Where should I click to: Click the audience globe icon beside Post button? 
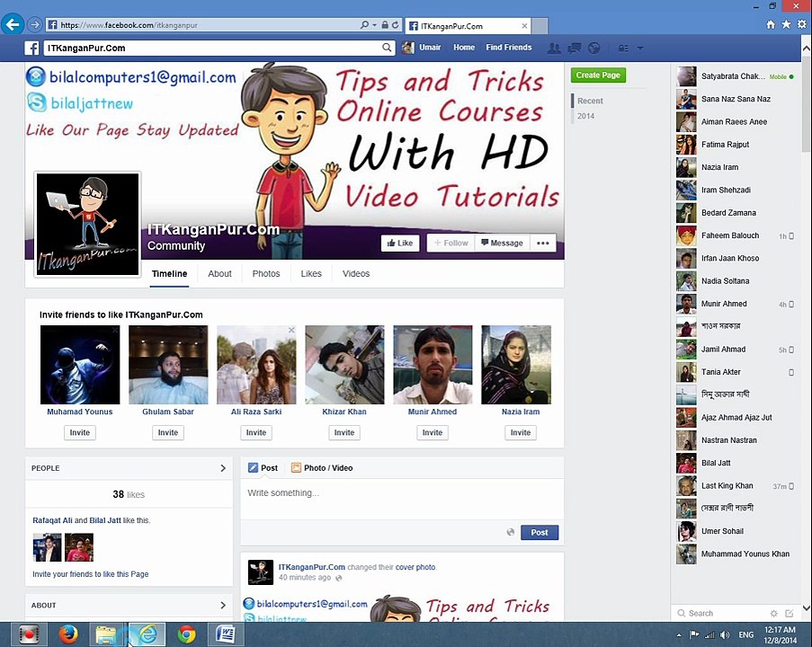(511, 532)
